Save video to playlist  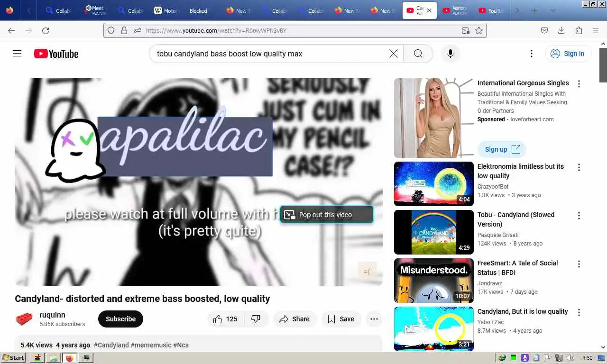341,319
